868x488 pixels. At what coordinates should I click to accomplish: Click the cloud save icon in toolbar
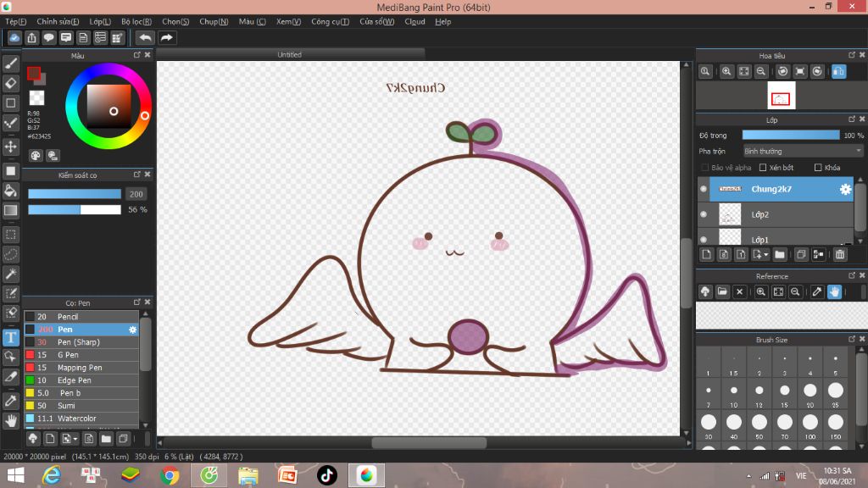(x=14, y=37)
